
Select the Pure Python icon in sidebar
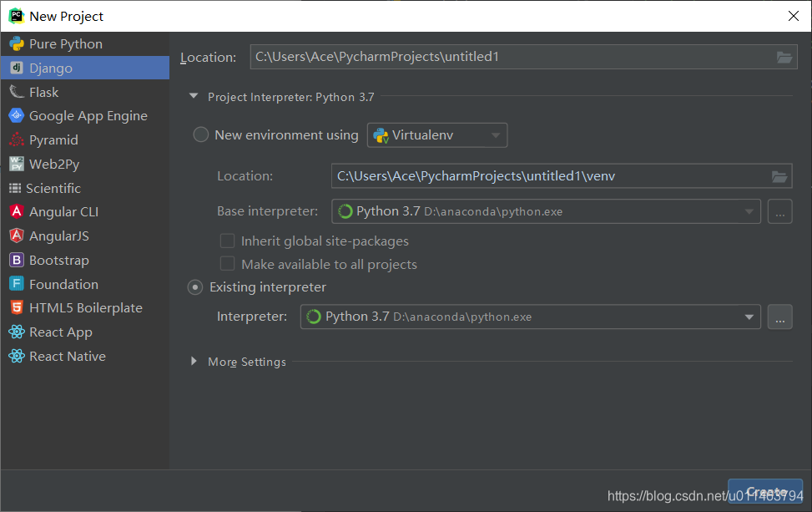coord(17,44)
